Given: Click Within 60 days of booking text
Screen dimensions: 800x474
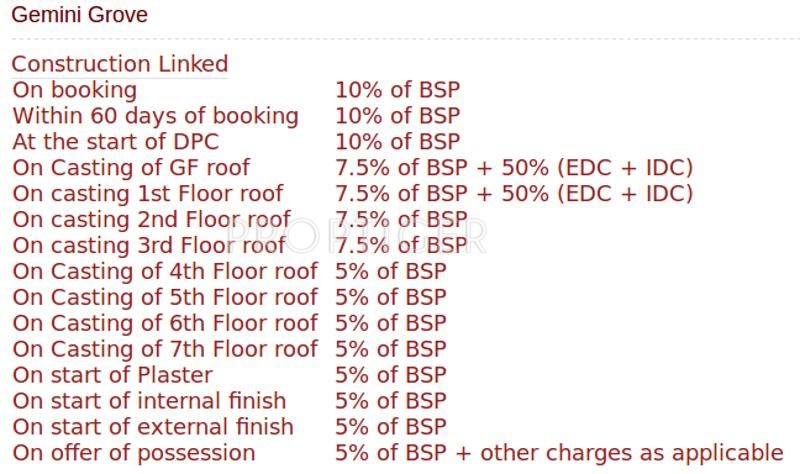Looking at the screenshot, I should point(155,116).
